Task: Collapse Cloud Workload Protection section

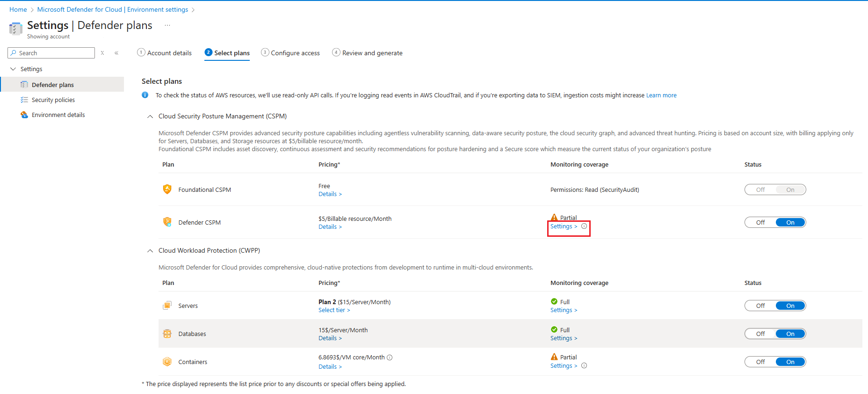Action: coord(150,251)
